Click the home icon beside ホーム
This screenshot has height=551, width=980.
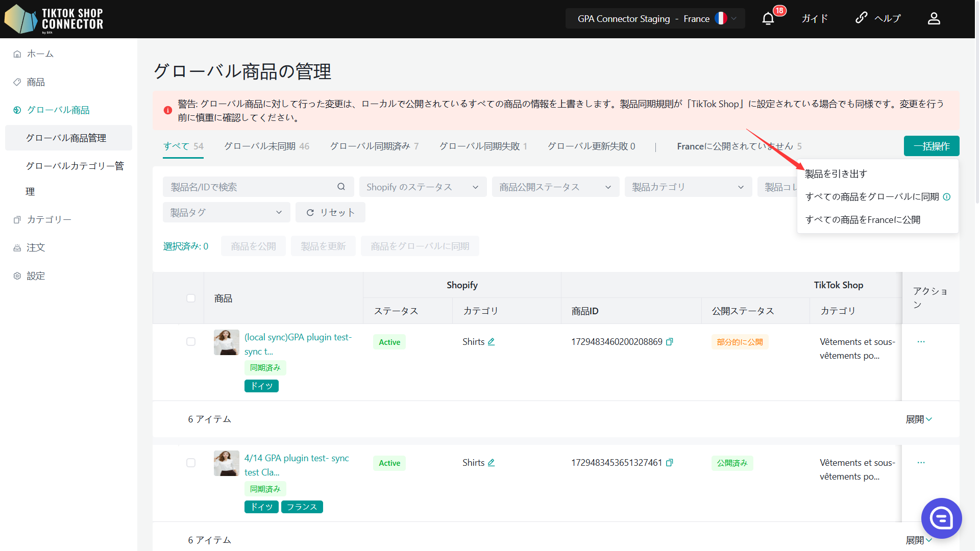17,54
